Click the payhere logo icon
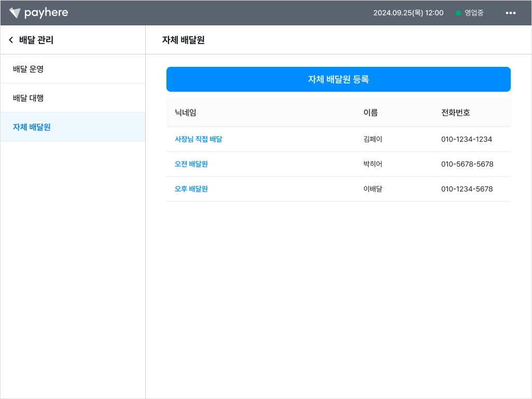The height and width of the screenshot is (399, 532). tap(15, 13)
